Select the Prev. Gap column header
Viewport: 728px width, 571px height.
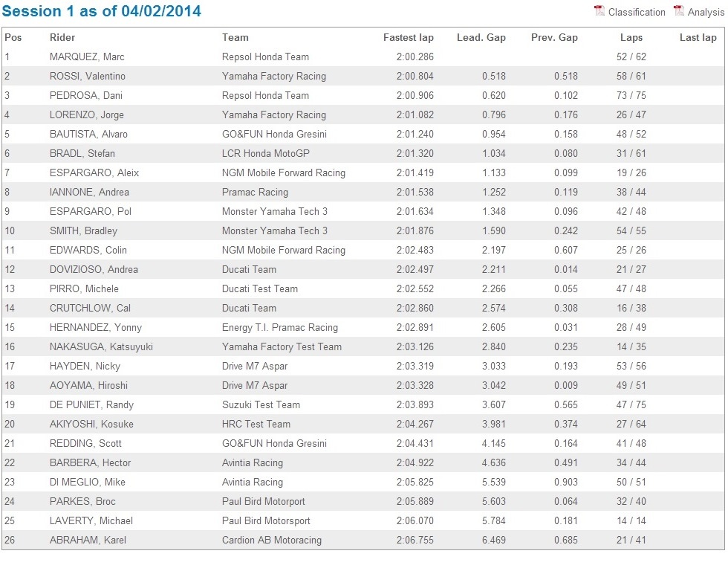click(554, 38)
